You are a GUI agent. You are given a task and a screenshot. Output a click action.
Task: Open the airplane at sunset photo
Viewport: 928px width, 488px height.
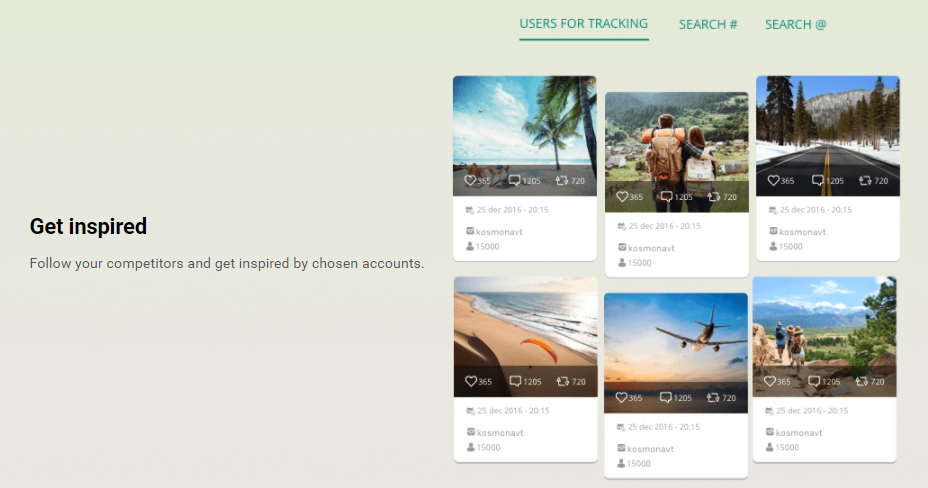676,353
